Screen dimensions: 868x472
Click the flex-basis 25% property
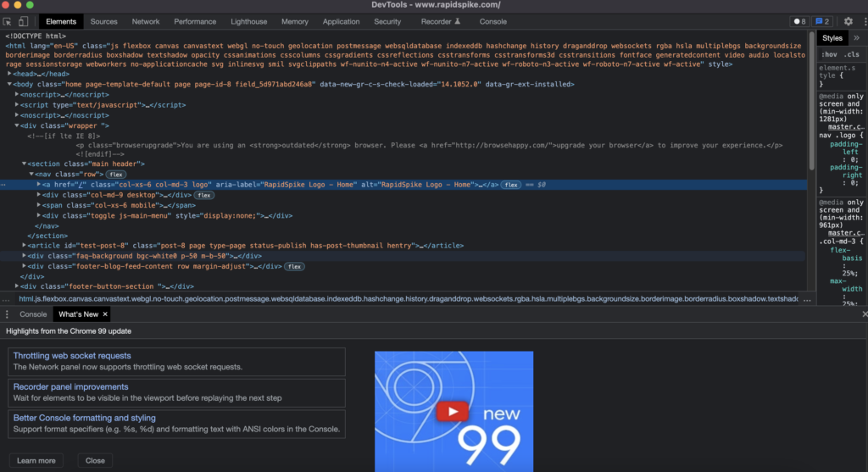[847, 262]
